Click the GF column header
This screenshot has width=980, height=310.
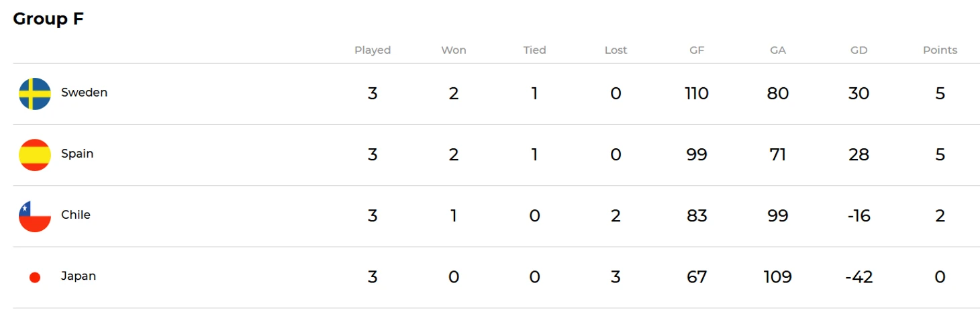(697, 50)
